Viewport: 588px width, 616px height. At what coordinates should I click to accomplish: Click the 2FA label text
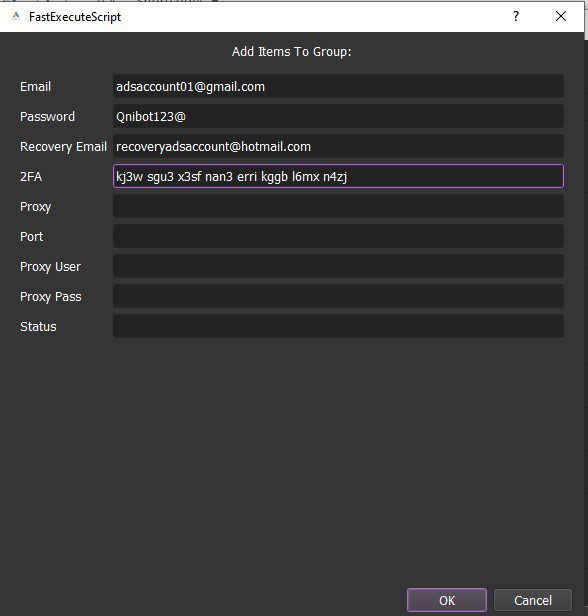click(31, 177)
